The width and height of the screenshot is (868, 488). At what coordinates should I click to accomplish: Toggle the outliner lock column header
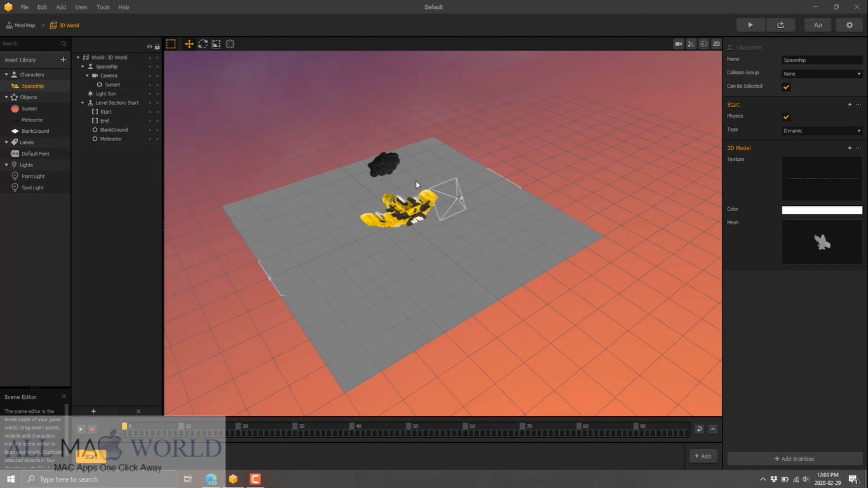(x=158, y=46)
